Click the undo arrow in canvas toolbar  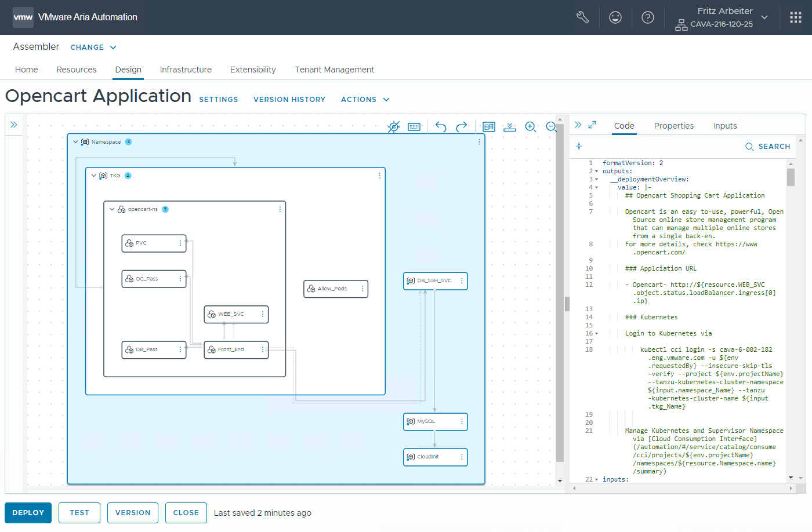(441, 127)
